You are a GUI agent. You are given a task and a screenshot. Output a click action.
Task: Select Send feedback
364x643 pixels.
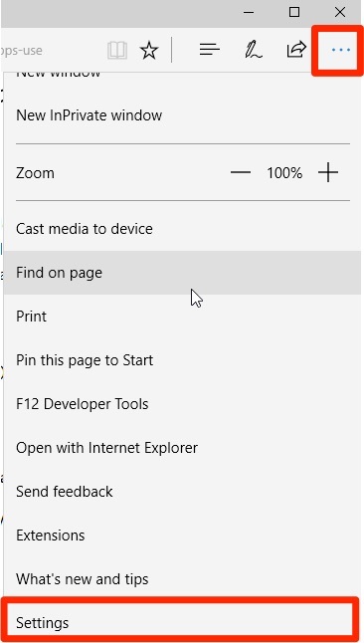(182, 492)
